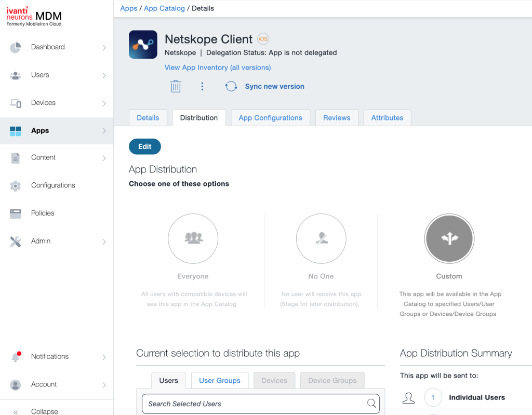The width and height of the screenshot is (532, 415).
Task: Open the App Configurations tab
Action: [270, 118]
